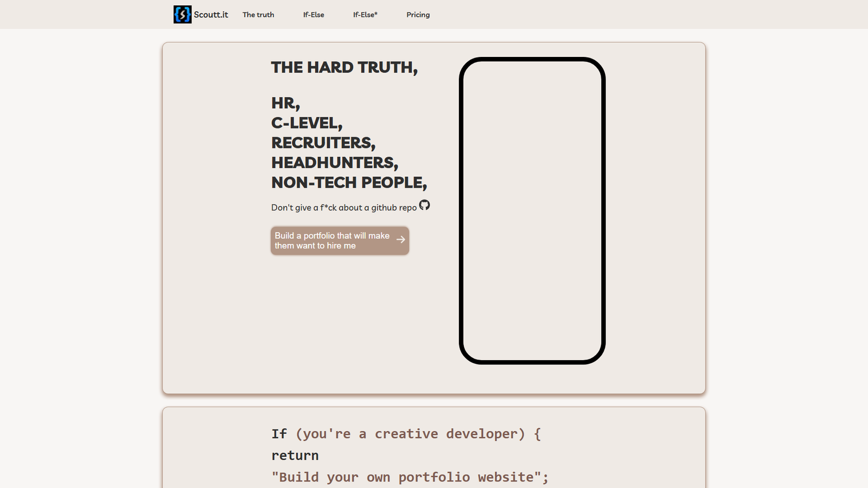Click the arrow icon inside the portfolio button

pos(400,240)
